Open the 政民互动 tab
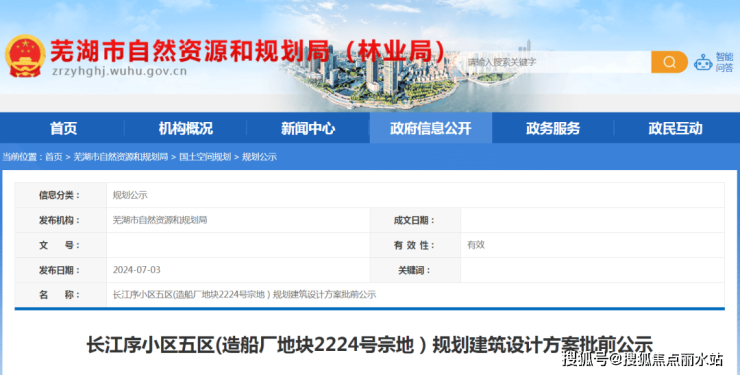This screenshot has height=375, width=740. click(675, 128)
